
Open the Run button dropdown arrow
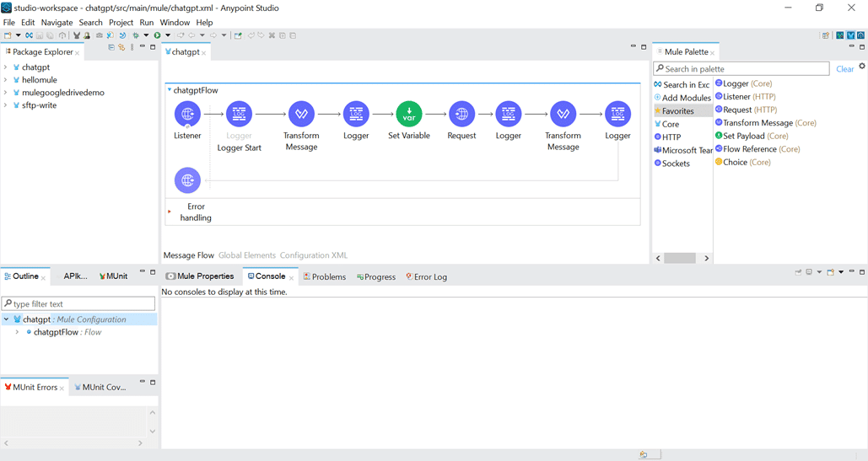pyautogui.click(x=168, y=35)
